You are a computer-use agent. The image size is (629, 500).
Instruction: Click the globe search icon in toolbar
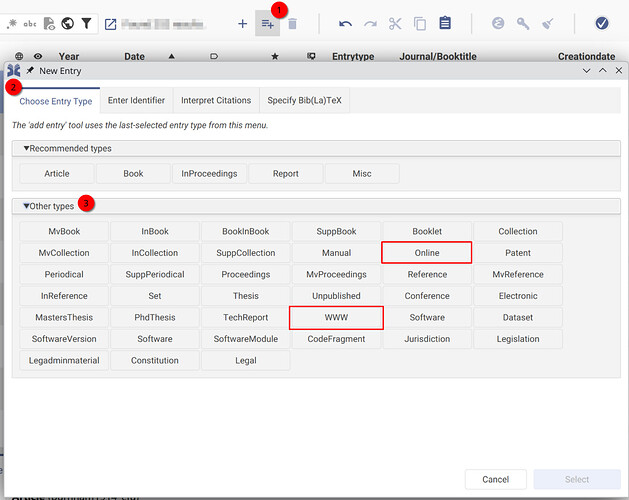pos(67,23)
